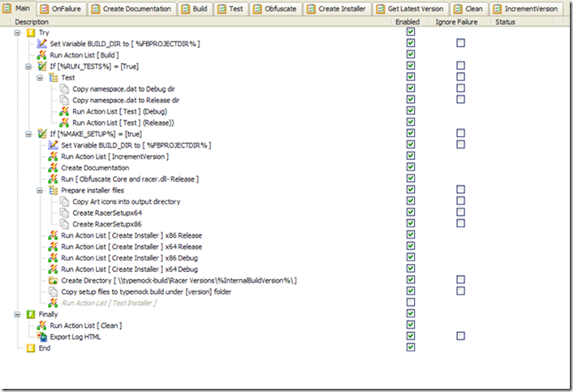Screen dimensions: 573x392
Task: Select the Copy setup files to typemock build row
Action: pos(146,292)
